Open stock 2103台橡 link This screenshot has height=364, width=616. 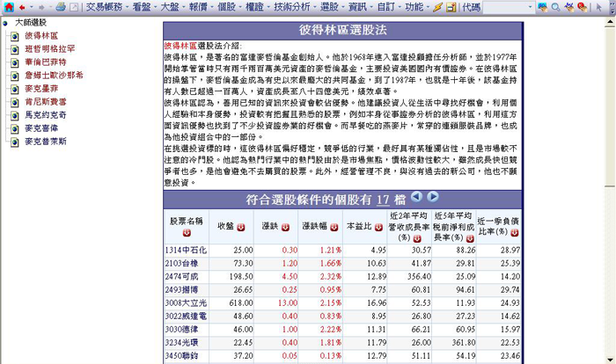click(x=181, y=264)
